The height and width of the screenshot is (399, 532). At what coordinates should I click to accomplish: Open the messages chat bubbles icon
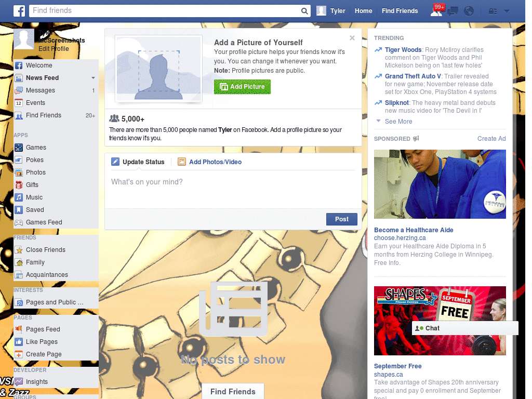(453, 11)
